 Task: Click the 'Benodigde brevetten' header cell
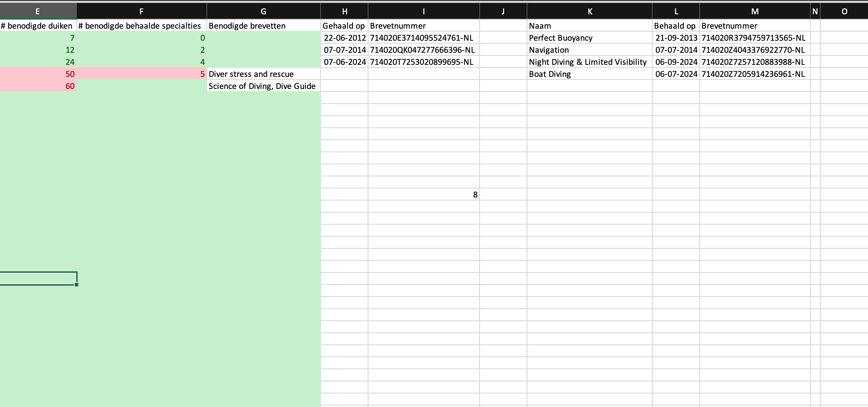coord(264,26)
